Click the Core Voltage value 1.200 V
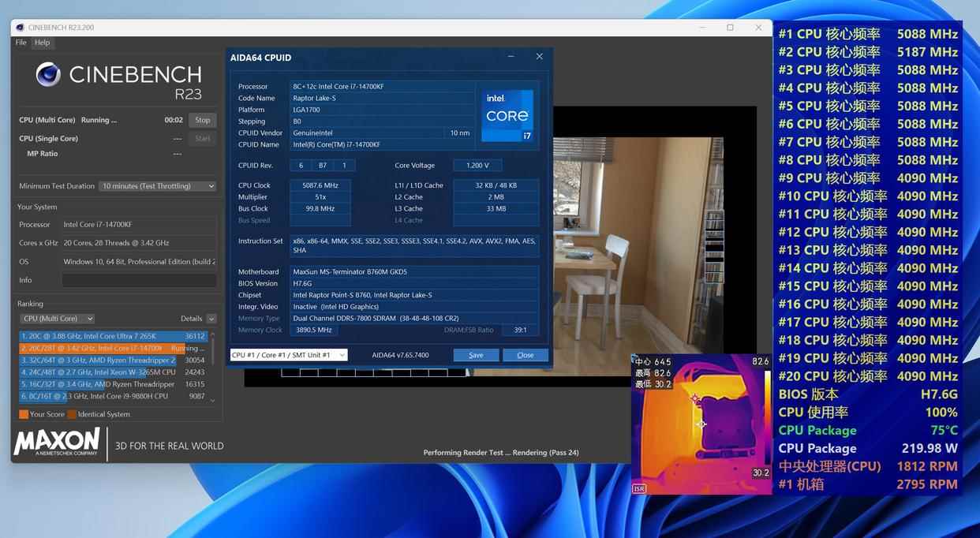The width and height of the screenshot is (980, 538). point(477,166)
